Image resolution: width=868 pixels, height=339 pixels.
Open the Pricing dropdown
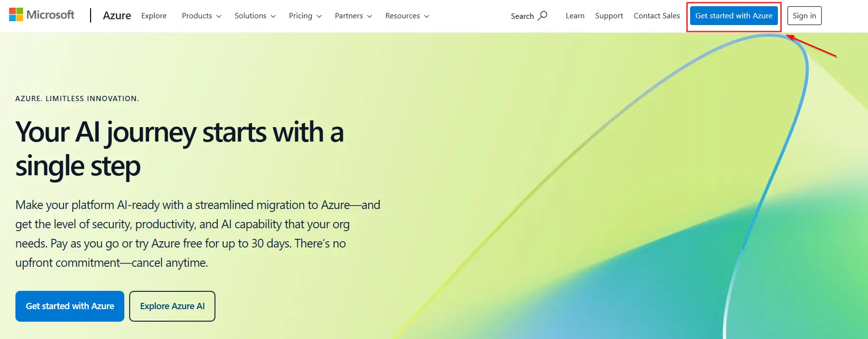305,16
